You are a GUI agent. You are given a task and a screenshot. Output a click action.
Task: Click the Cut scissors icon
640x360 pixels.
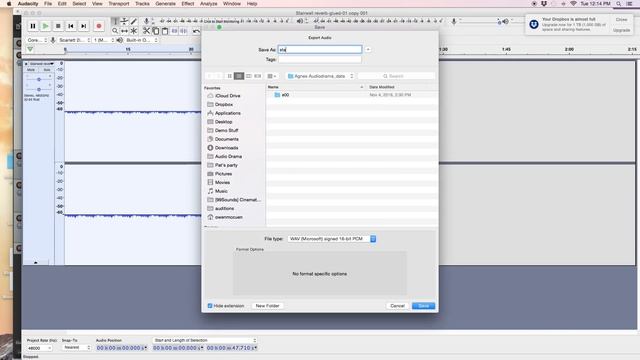[x=146, y=31]
